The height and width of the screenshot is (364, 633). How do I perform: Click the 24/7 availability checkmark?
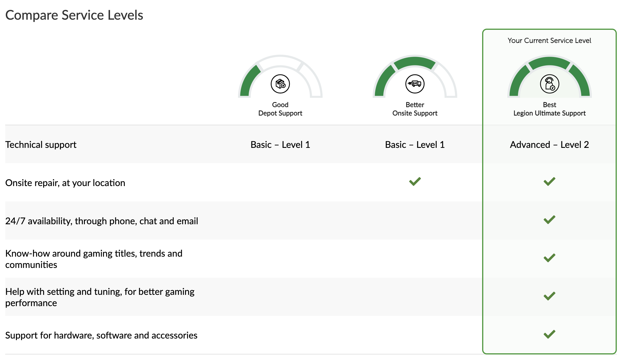tap(549, 220)
